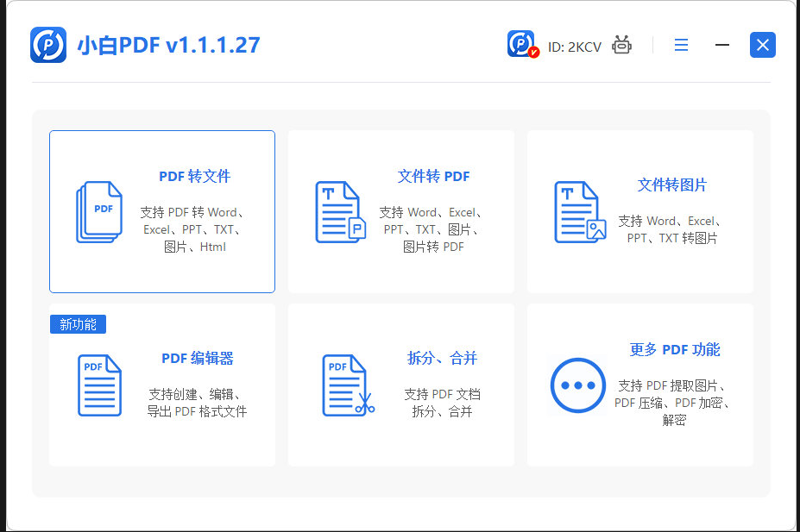Click the stacked PDF pages icon
The height and width of the screenshot is (532, 800).
pyautogui.click(x=99, y=212)
